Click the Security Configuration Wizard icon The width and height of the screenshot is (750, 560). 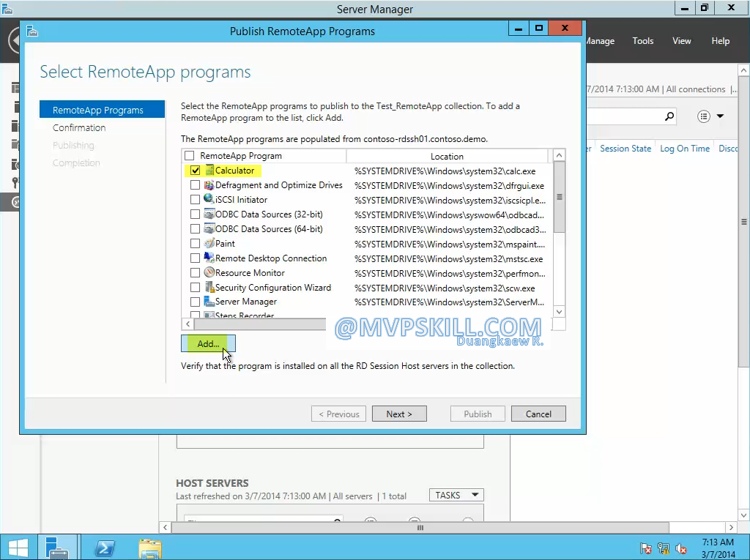pos(209,288)
